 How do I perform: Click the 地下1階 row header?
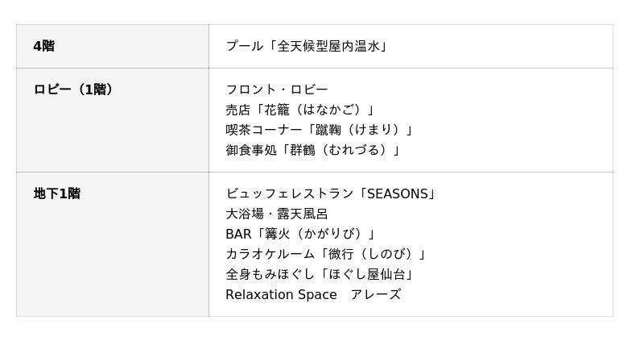pos(56,193)
